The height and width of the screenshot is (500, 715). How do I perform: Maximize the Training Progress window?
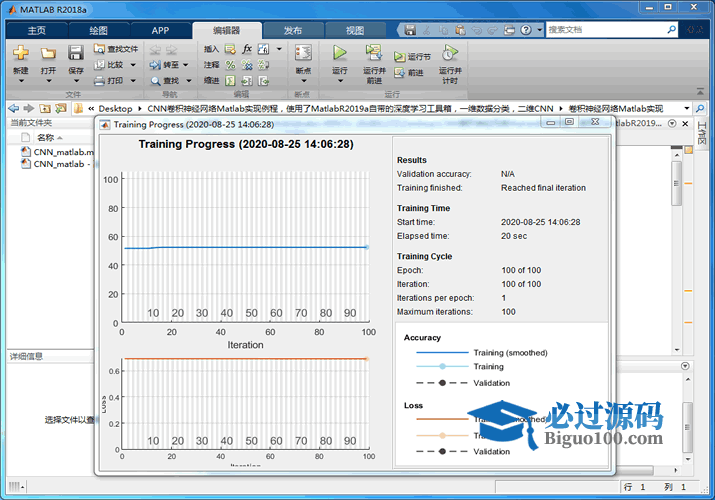click(x=570, y=122)
